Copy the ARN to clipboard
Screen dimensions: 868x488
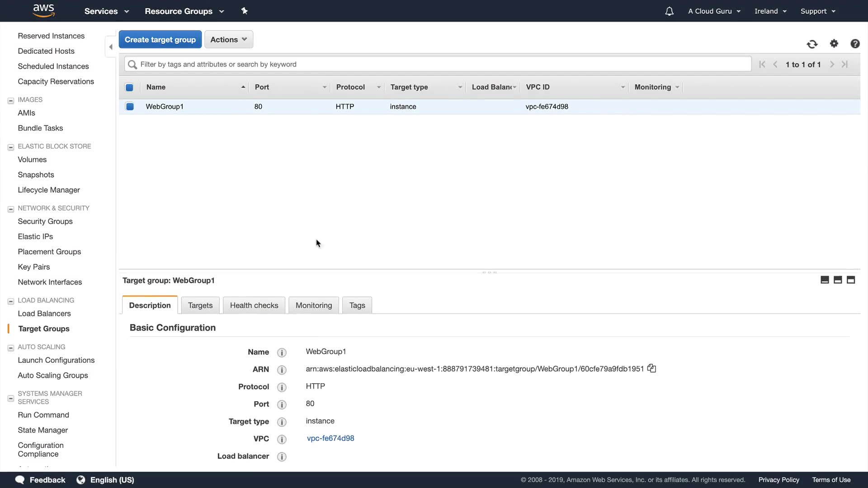pyautogui.click(x=651, y=368)
